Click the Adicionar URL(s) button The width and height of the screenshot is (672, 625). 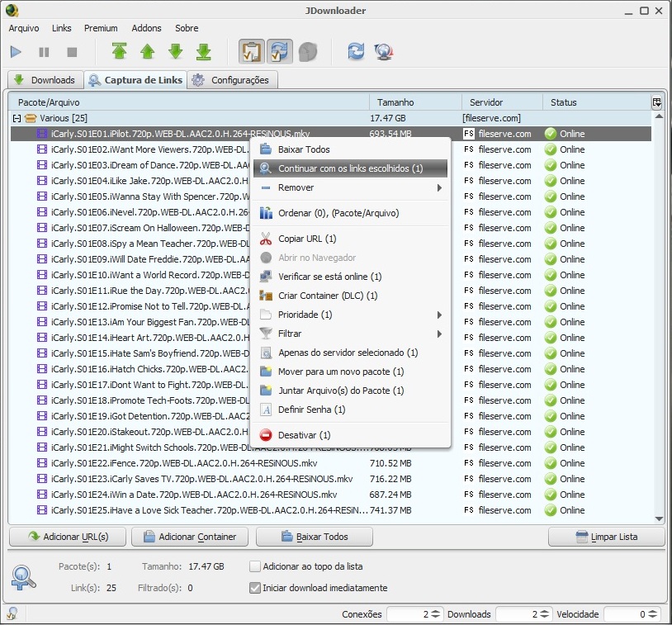tap(68, 537)
